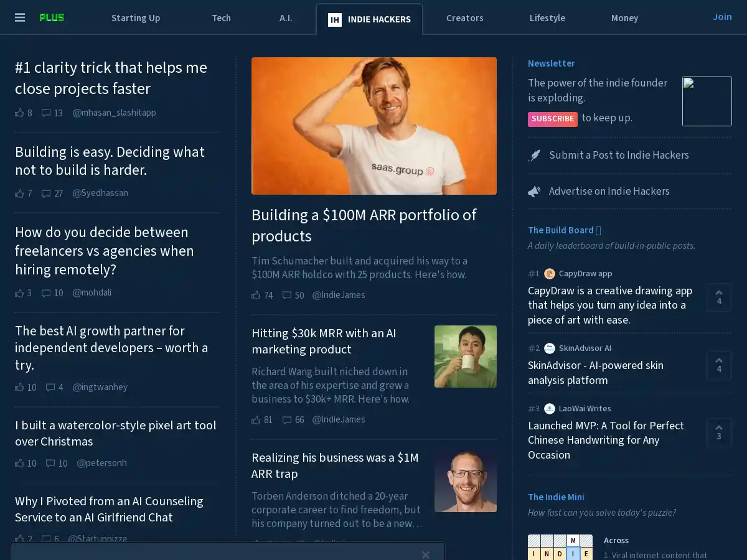The image size is (747, 560).
Task: Open the hamburger menu icon
Action: click(x=20, y=17)
